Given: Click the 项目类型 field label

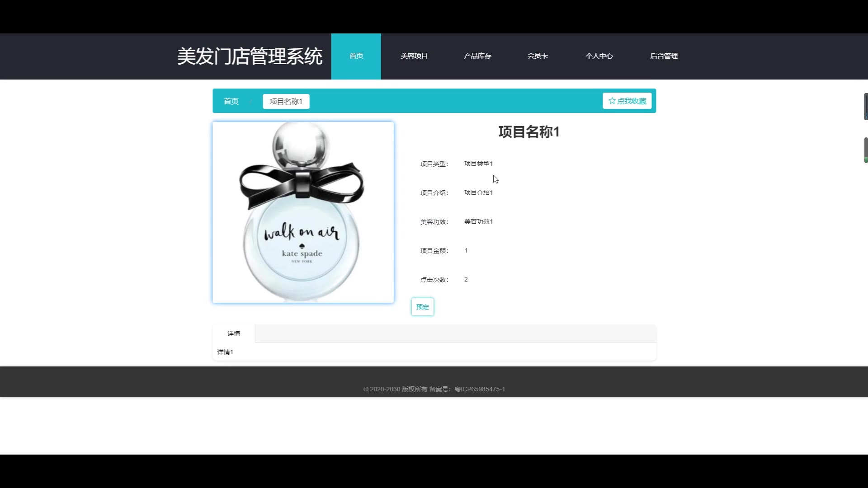Looking at the screenshot, I should point(434,164).
